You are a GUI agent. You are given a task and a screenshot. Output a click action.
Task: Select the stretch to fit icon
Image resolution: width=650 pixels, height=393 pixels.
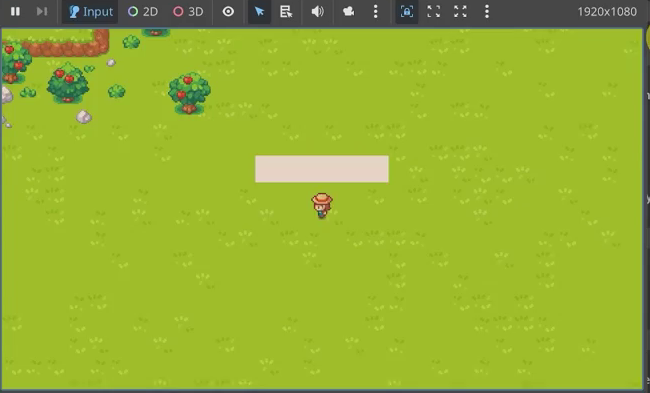click(x=460, y=12)
